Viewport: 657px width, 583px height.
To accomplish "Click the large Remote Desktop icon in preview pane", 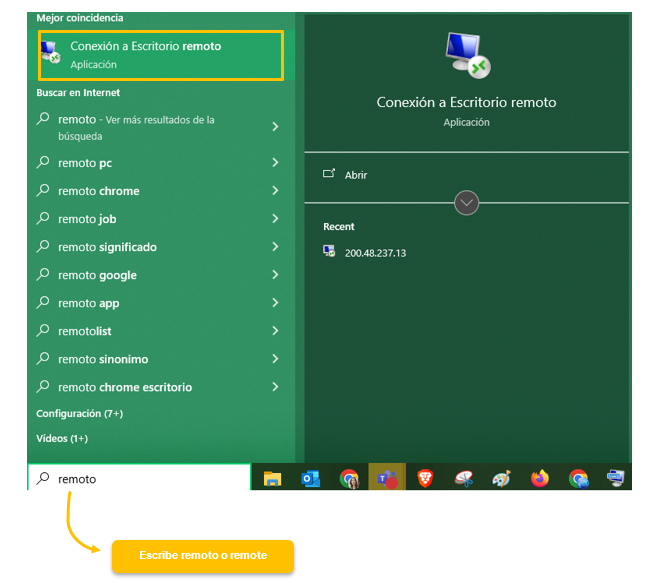I will pyautogui.click(x=467, y=55).
